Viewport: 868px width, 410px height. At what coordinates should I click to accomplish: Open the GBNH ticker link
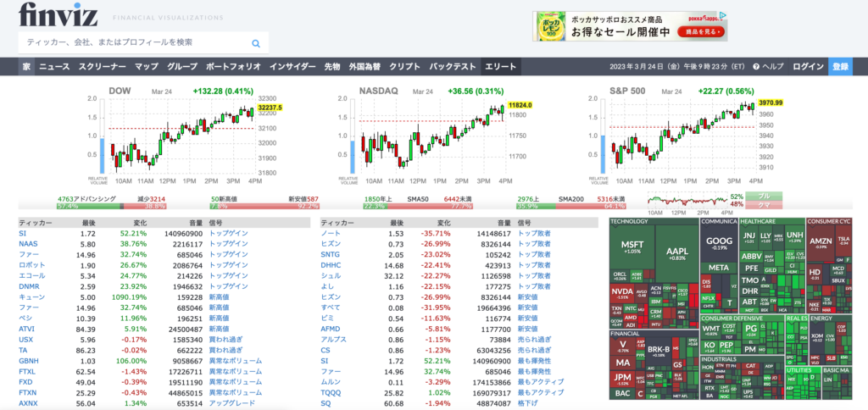click(29, 361)
